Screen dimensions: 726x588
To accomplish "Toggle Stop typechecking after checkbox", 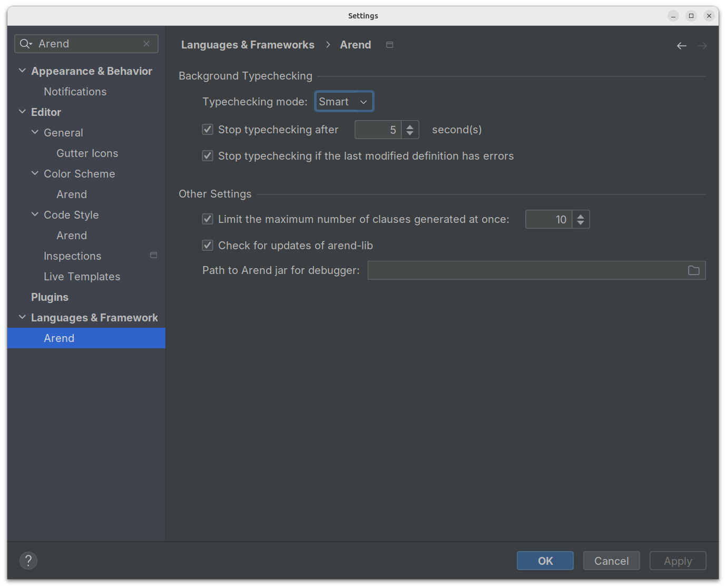I will pos(208,130).
